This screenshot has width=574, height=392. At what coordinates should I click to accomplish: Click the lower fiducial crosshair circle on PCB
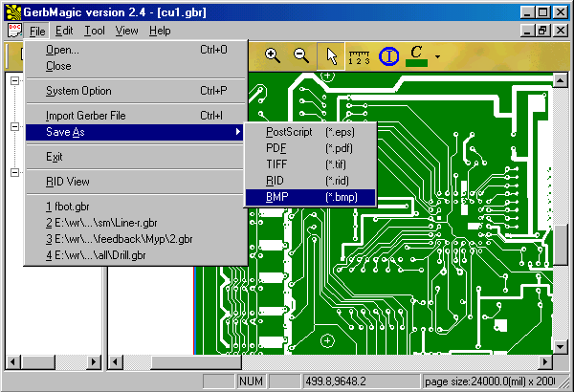(x=327, y=340)
